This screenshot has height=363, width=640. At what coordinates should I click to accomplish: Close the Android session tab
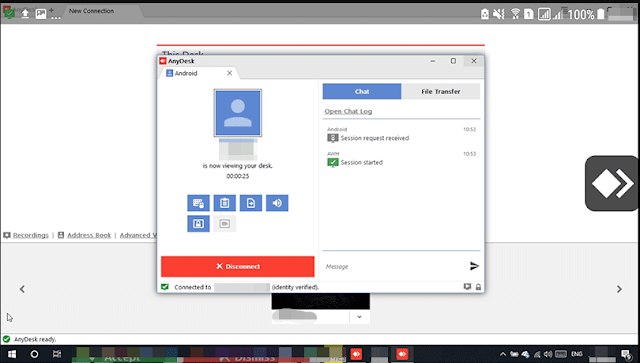tap(229, 73)
